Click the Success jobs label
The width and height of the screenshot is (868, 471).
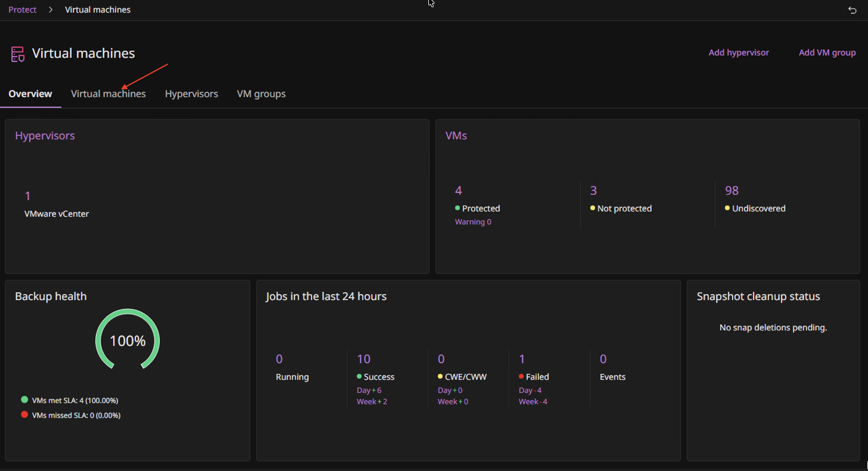point(379,377)
